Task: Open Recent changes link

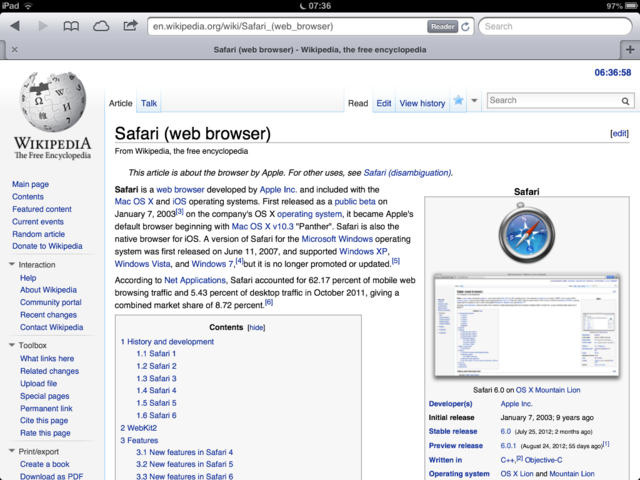Action: (48, 315)
